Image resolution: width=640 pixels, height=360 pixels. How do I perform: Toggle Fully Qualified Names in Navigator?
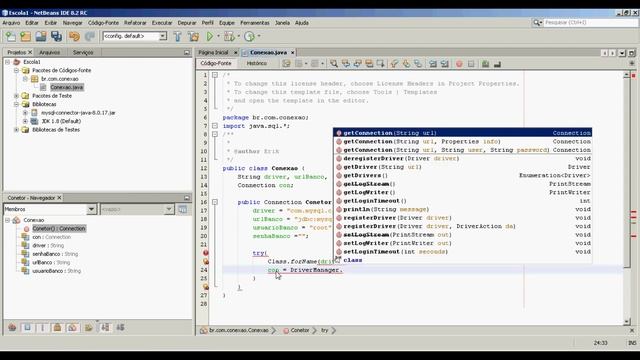point(88,327)
